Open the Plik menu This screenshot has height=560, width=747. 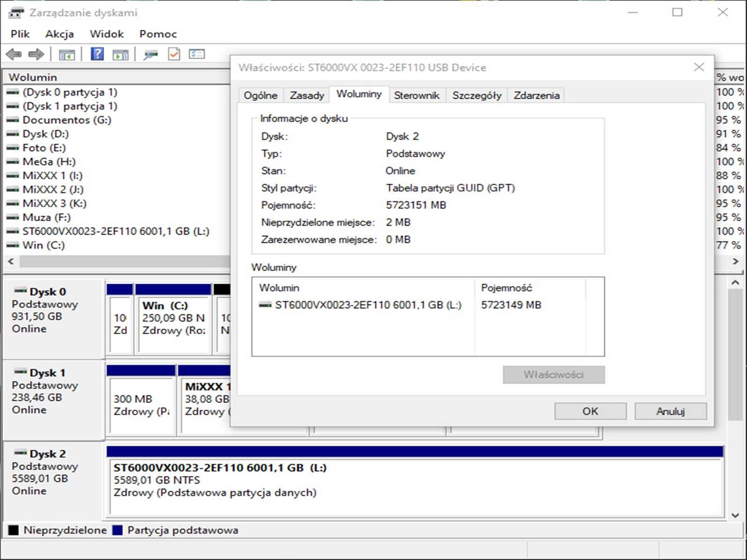(20, 34)
